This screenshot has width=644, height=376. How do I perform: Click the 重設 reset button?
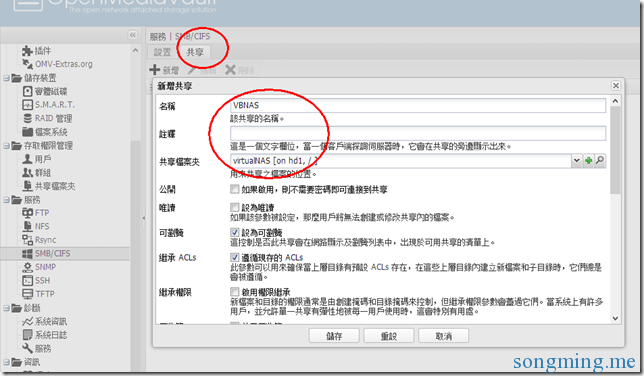pyautogui.click(x=389, y=336)
